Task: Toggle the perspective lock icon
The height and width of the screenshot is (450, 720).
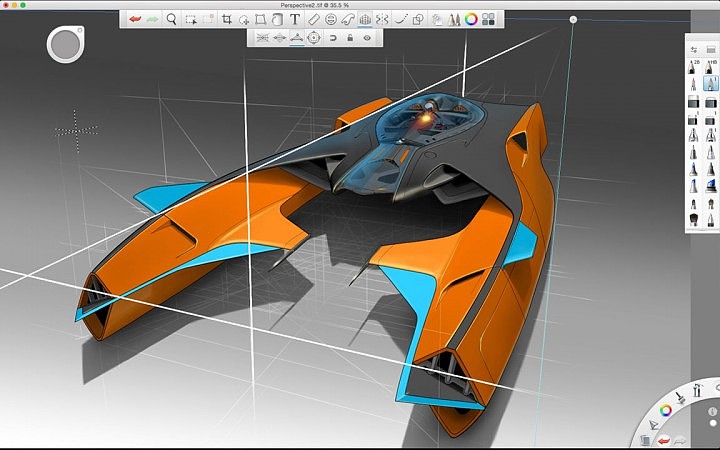Action: coord(349,37)
